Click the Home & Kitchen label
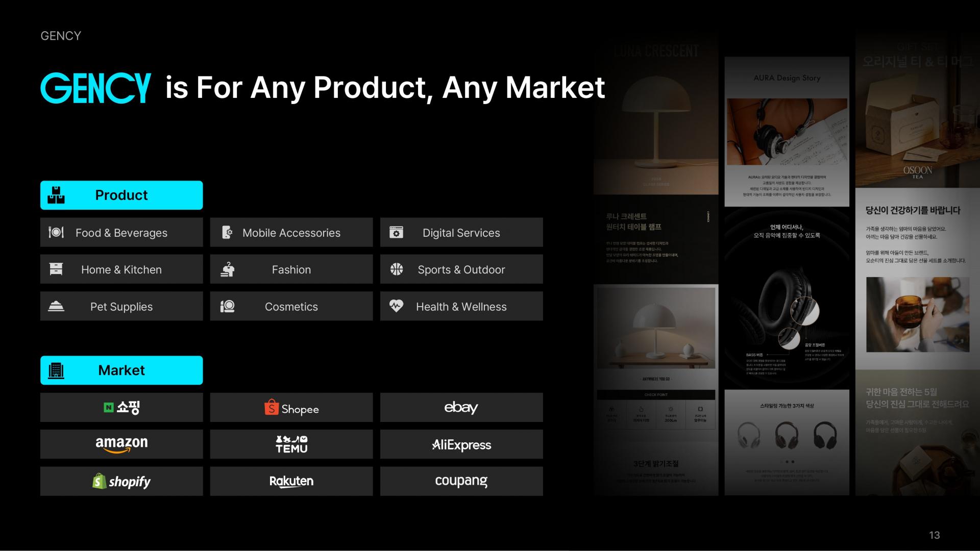 121,269
